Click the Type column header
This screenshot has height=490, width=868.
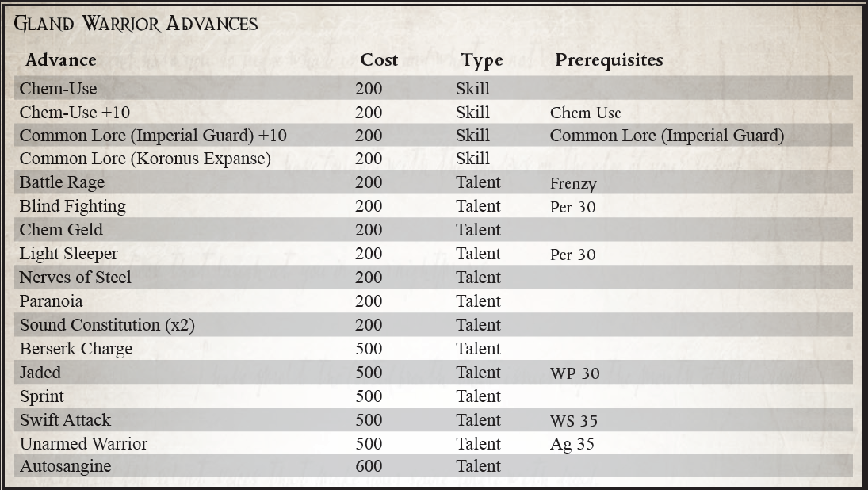pos(482,60)
